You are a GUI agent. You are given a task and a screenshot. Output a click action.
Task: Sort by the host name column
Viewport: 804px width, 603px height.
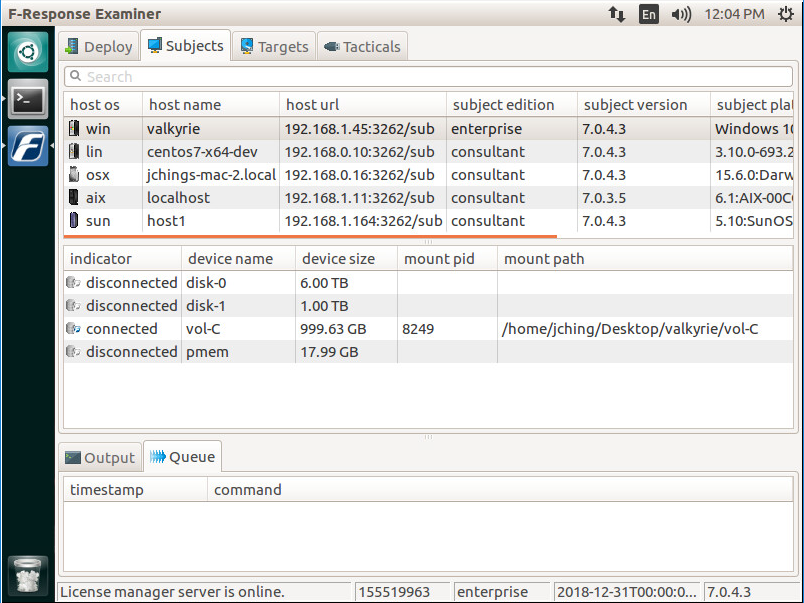211,105
